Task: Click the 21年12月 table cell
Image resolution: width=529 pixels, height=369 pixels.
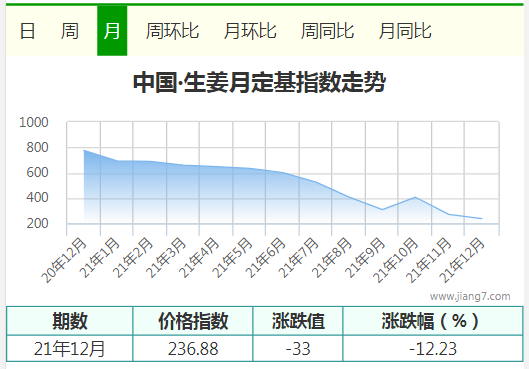Action: click(69, 349)
